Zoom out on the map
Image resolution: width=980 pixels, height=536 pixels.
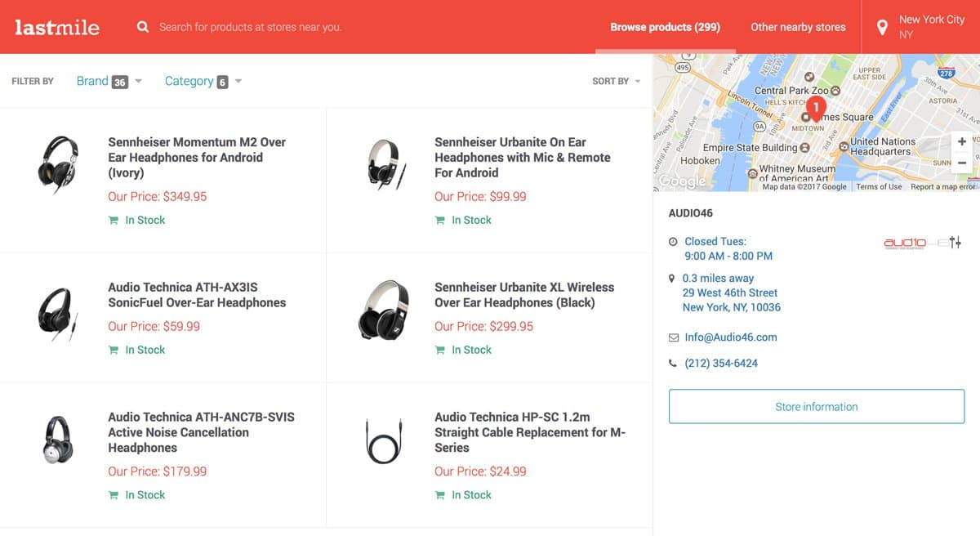pyautogui.click(x=962, y=163)
